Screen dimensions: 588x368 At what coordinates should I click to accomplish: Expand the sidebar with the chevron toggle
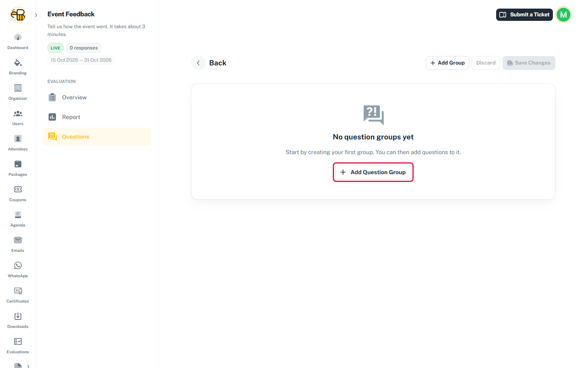coord(36,15)
